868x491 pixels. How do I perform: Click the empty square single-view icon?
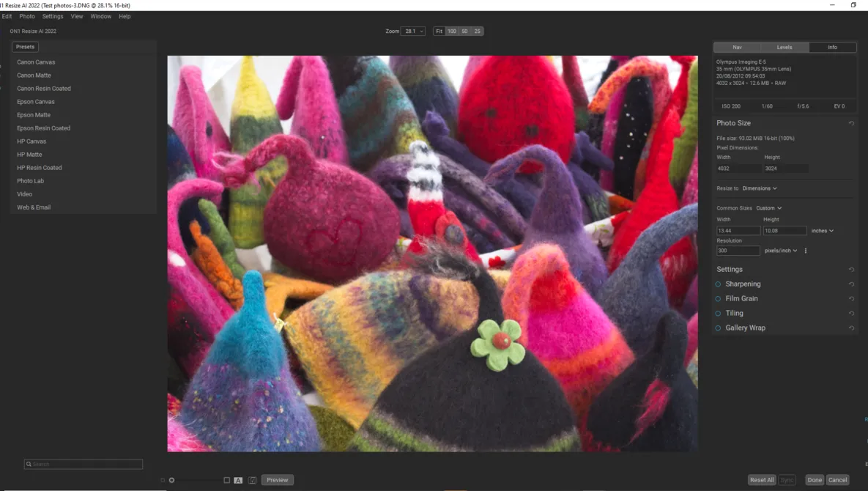[x=226, y=480]
